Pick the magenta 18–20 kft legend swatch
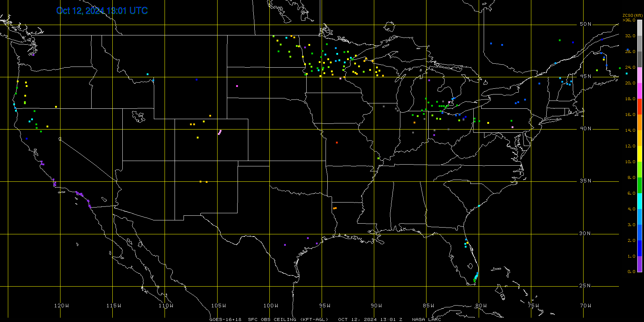The image size is (644, 322). tap(640, 91)
